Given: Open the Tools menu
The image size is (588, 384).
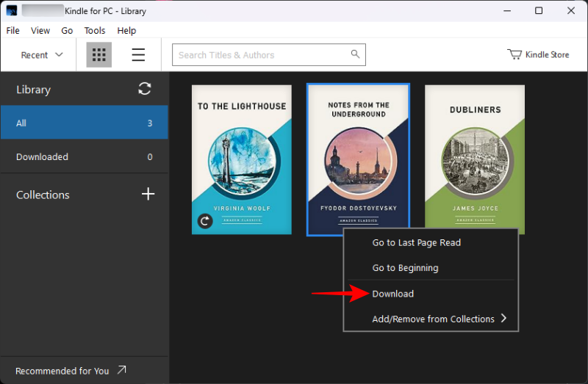Looking at the screenshot, I should [95, 31].
